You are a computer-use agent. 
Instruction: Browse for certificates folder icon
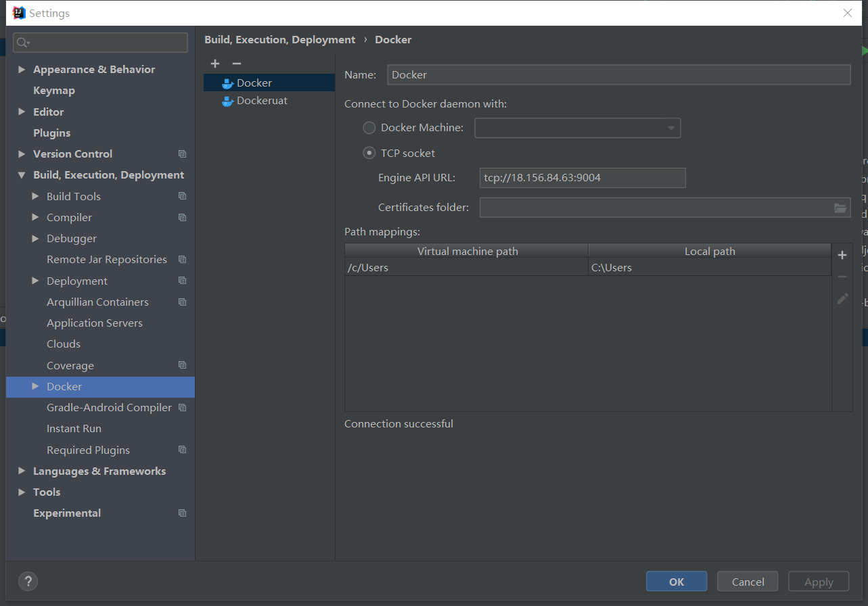coord(840,208)
